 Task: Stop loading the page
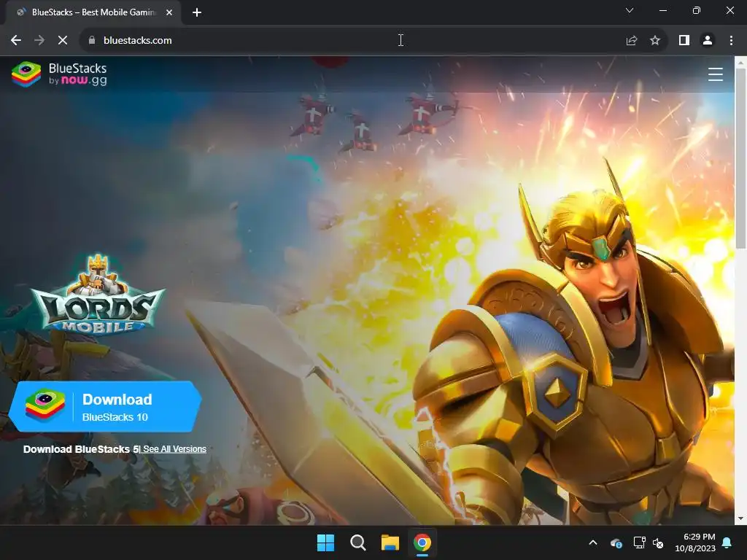coord(63,41)
